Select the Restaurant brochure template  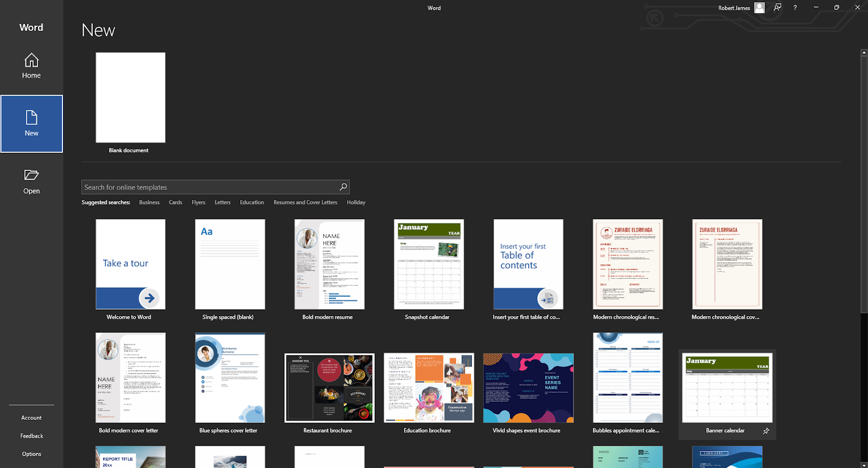pyautogui.click(x=329, y=388)
